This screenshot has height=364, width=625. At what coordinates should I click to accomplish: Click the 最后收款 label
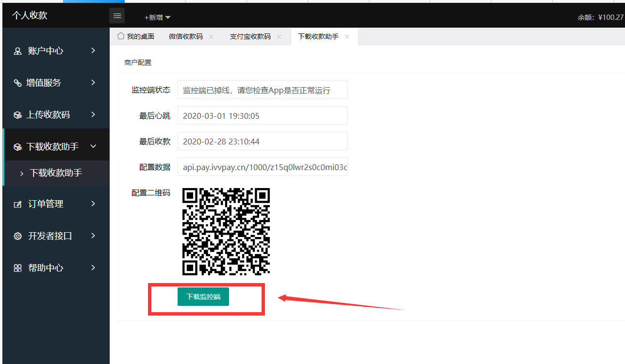(x=155, y=142)
